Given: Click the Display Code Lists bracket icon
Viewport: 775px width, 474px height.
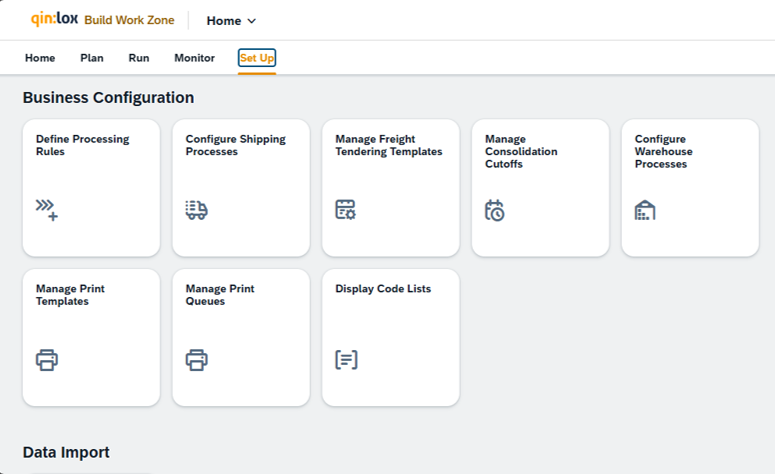Looking at the screenshot, I should tap(346, 360).
